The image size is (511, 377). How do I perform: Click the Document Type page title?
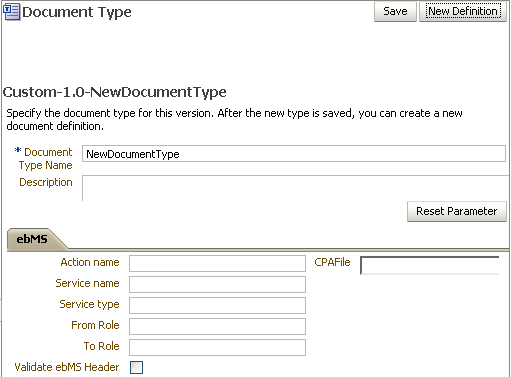77,12
